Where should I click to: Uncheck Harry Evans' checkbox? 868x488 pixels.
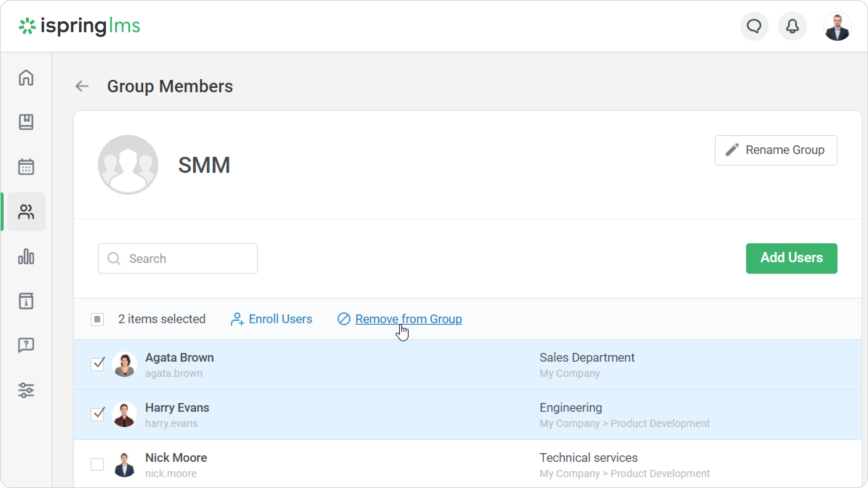pyautogui.click(x=98, y=414)
